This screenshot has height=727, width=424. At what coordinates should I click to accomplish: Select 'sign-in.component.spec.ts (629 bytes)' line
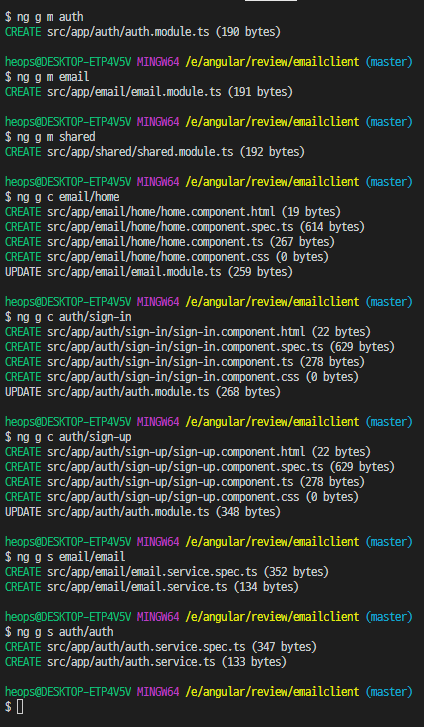point(200,347)
